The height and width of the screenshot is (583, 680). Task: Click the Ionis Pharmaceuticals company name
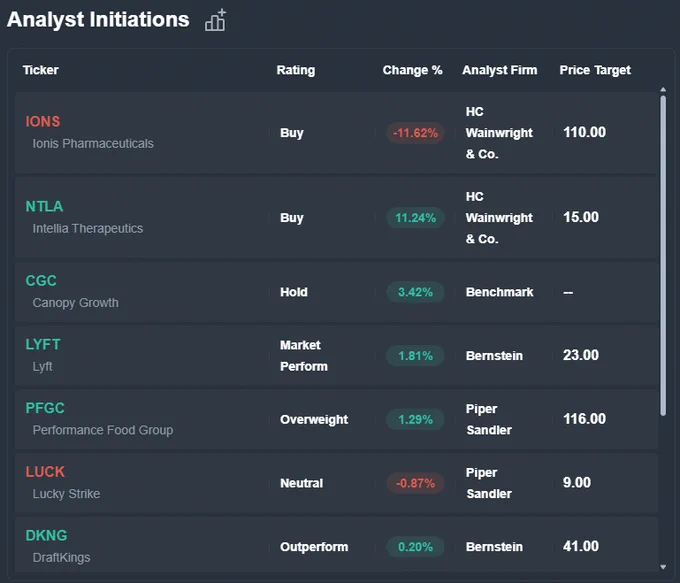(93, 144)
